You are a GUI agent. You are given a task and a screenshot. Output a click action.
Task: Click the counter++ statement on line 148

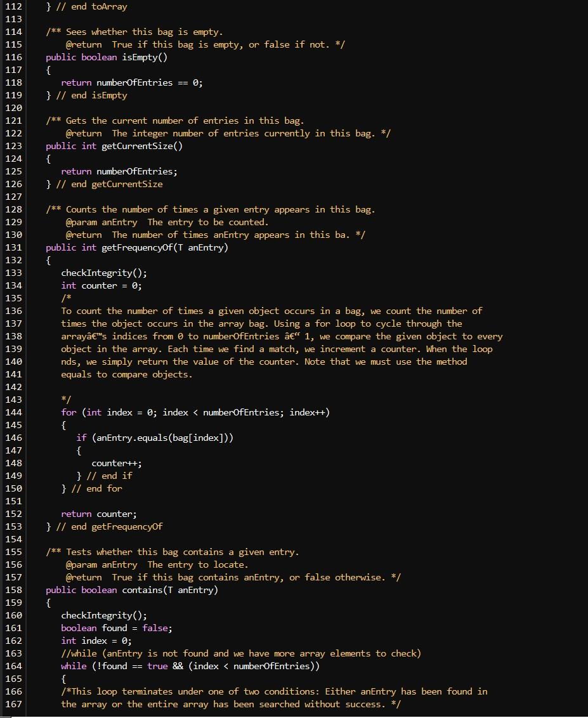pos(117,463)
